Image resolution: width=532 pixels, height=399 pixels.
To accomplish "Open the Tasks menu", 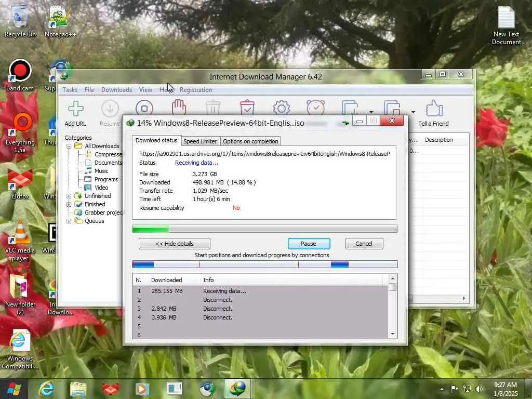I will 70,89.
